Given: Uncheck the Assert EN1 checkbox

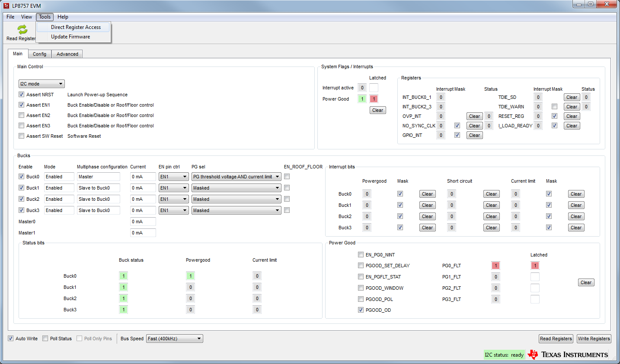Looking at the screenshot, I should pyautogui.click(x=21, y=105).
